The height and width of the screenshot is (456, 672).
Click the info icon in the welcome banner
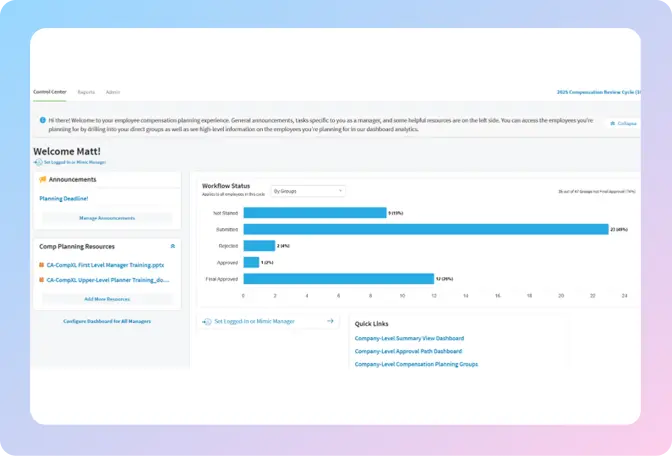(41, 120)
